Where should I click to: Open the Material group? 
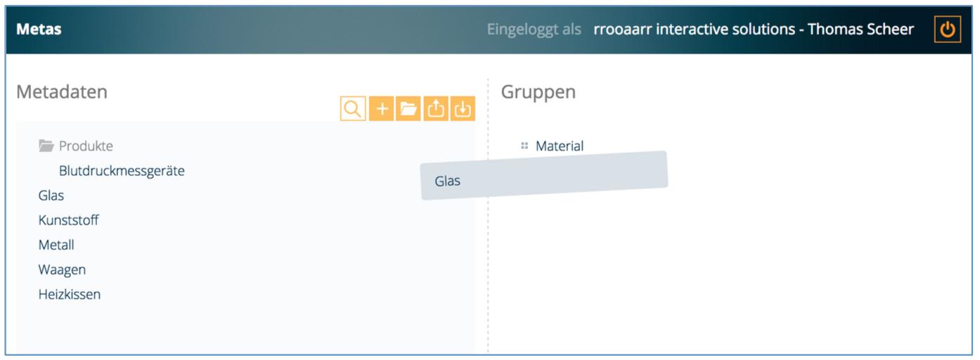click(560, 146)
